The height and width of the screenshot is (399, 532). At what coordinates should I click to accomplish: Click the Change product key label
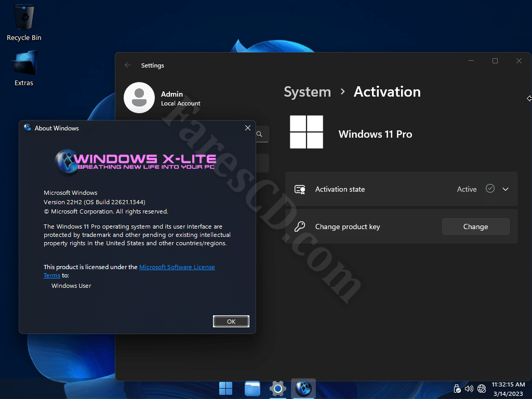click(x=348, y=227)
